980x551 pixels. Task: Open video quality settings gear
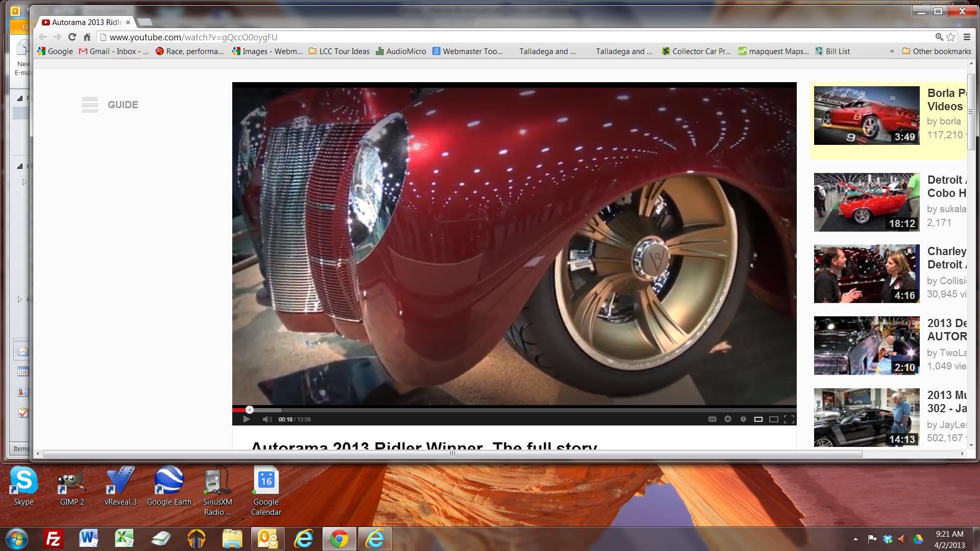click(x=728, y=419)
